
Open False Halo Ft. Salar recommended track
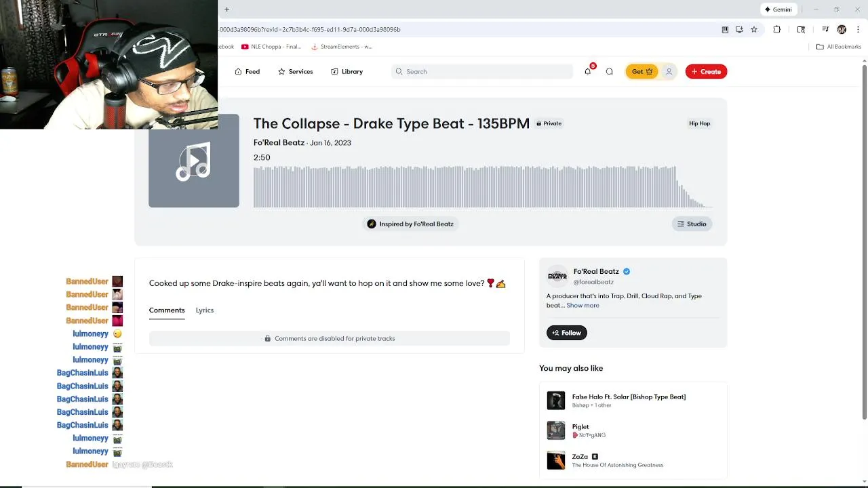pyautogui.click(x=629, y=396)
